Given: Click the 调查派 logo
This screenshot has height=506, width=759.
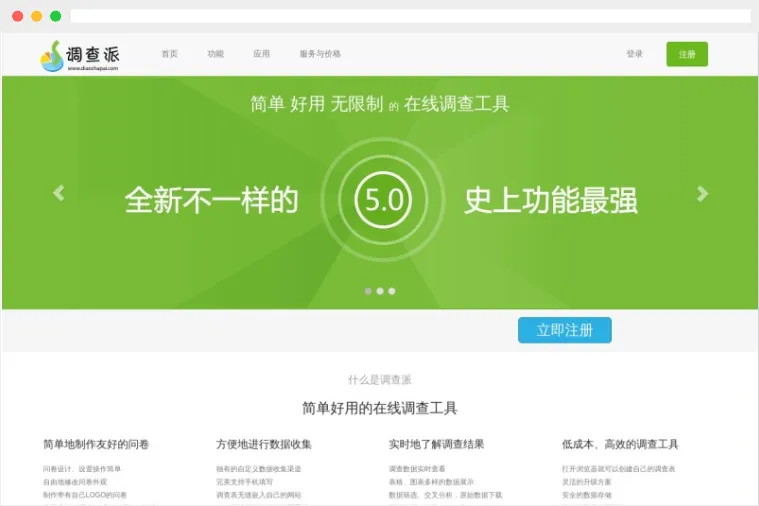Looking at the screenshot, I should (80, 56).
